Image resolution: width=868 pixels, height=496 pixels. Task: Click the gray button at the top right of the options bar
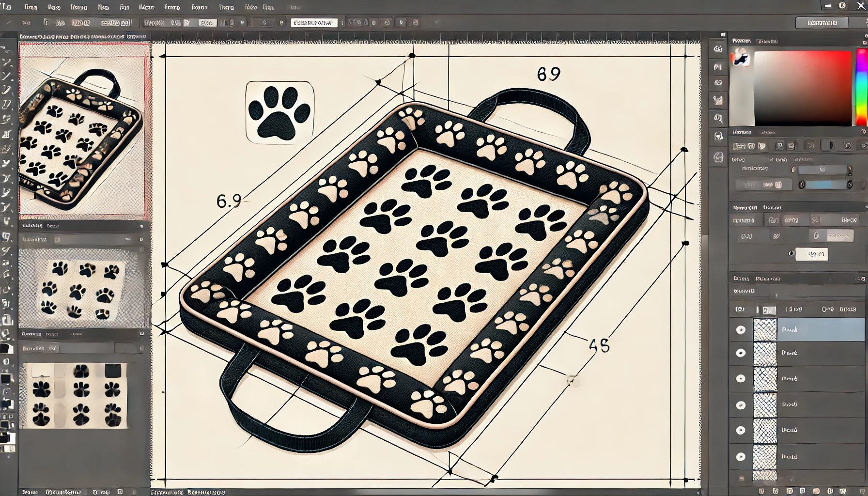(x=822, y=23)
